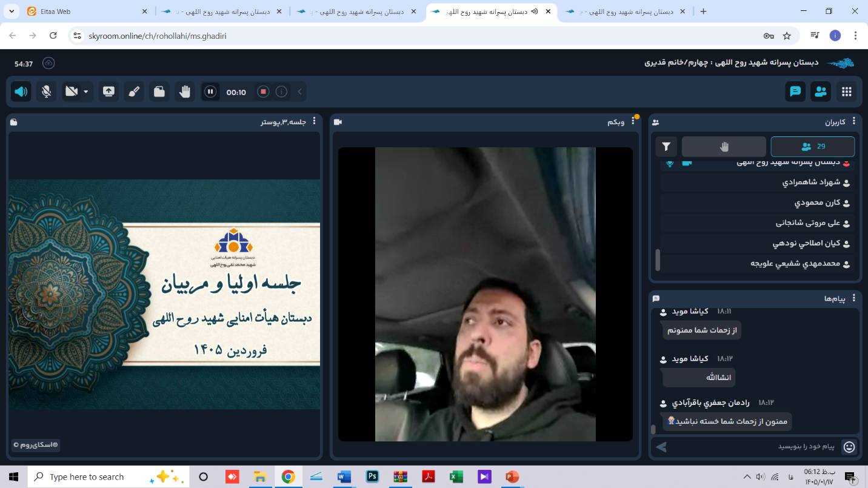Click the cloud sync icon beside 54:37

coord(48,63)
